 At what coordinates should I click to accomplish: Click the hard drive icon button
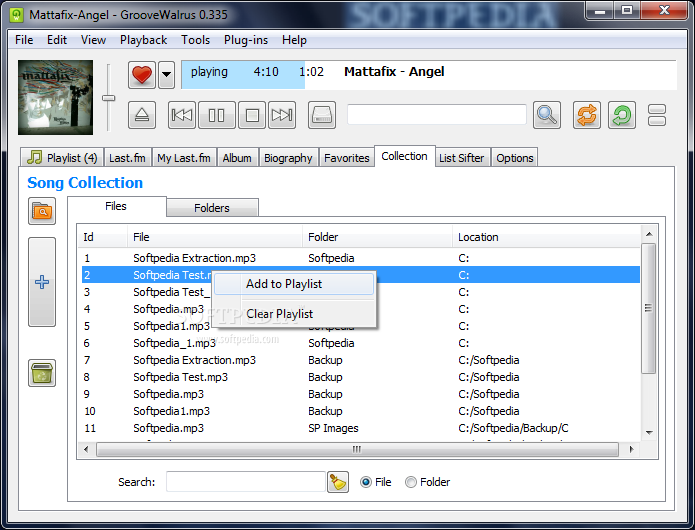tap(322, 115)
